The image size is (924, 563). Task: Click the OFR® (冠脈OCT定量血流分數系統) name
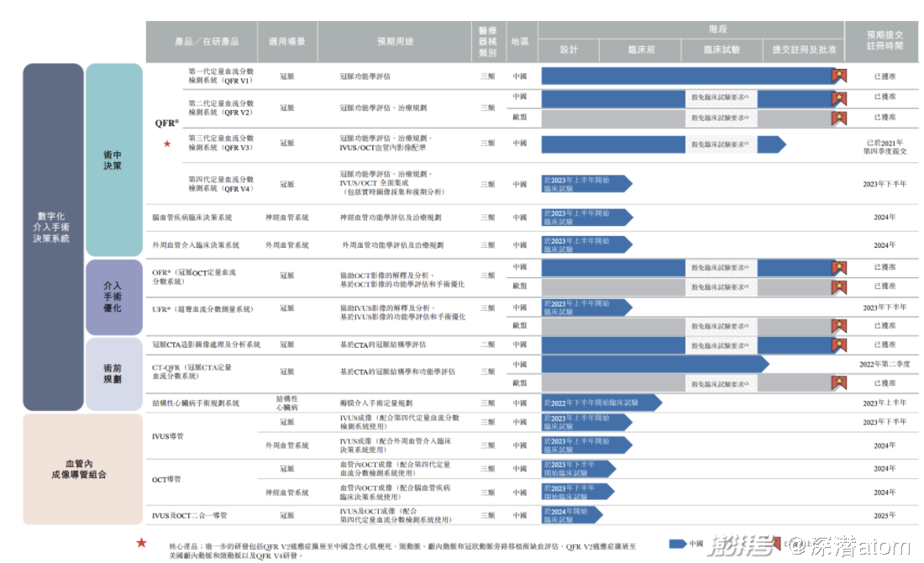(194, 277)
